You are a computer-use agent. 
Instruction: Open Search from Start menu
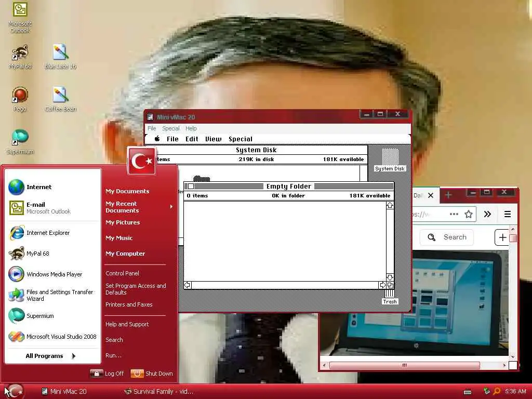click(114, 340)
